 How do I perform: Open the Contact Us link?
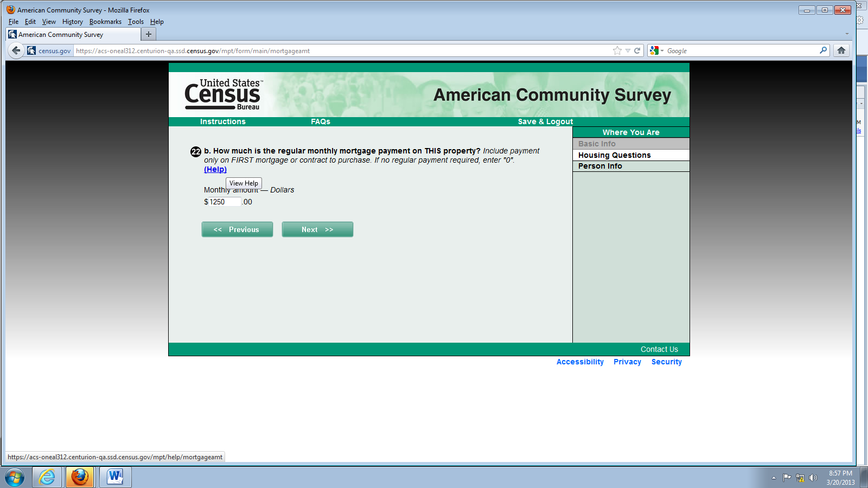[659, 349]
